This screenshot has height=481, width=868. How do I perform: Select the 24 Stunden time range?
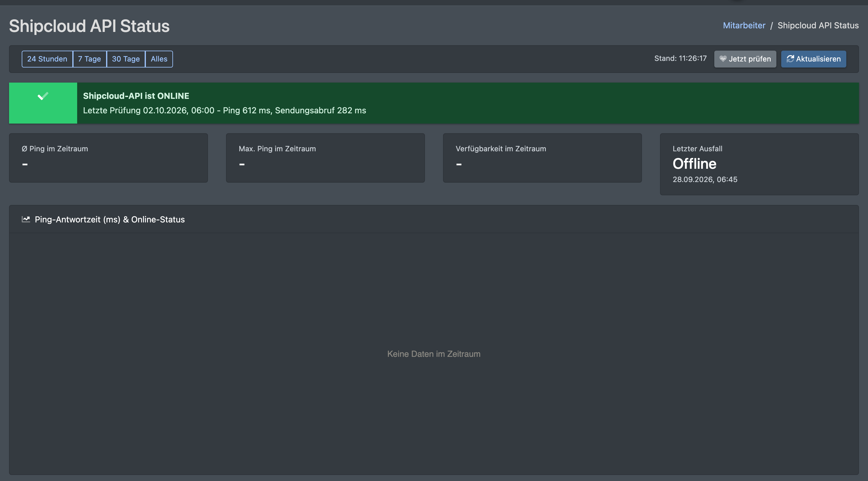[47, 59]
